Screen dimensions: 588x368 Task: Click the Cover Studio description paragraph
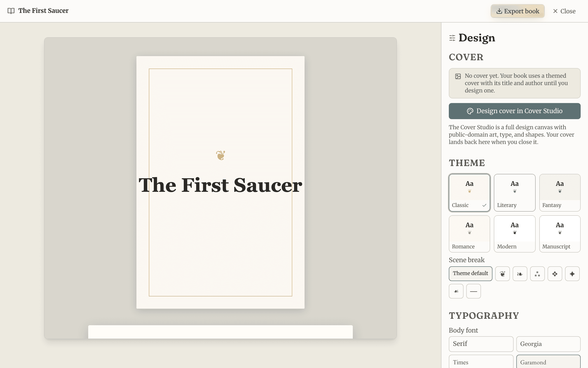pyautogui.click(x=512, y=135)
